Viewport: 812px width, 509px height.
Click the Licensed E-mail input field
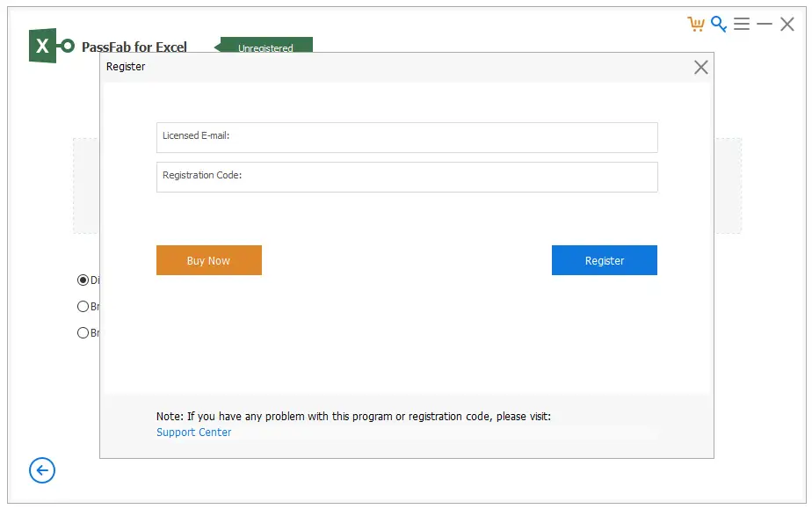(x=406, y=137)
